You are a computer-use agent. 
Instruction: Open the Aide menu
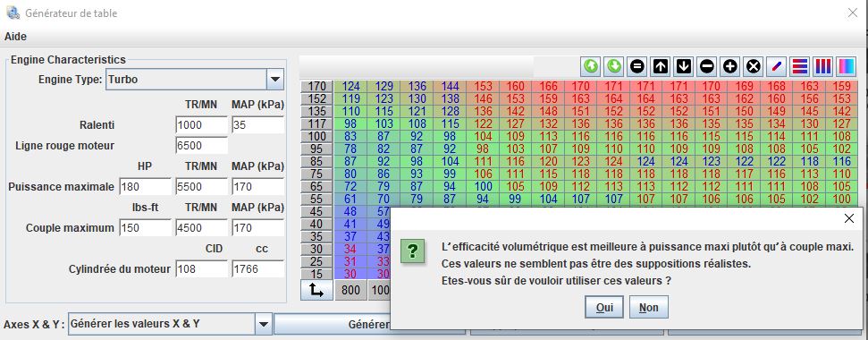[15, 37]
